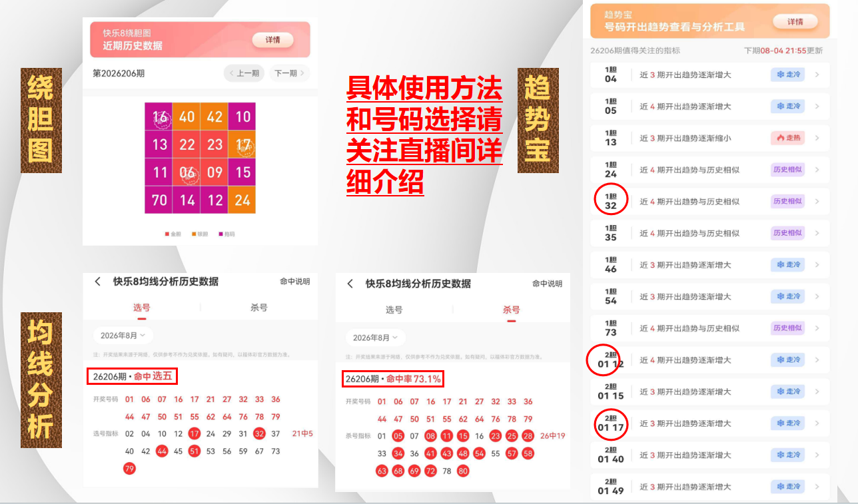Click the 走冷 snowflake tag on the 1胆 54 row
Viewport: 858px width, 504px height.
pyautogui.click(x=787, y=296)
